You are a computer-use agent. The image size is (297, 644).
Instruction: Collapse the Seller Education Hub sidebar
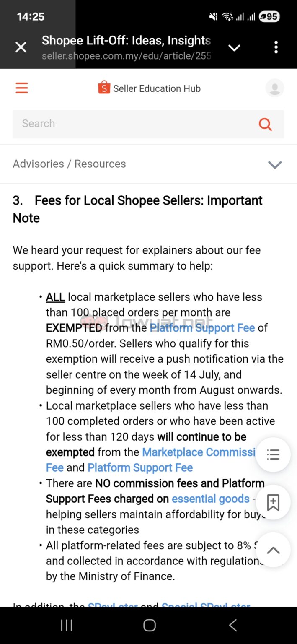[x=21, y=88]
